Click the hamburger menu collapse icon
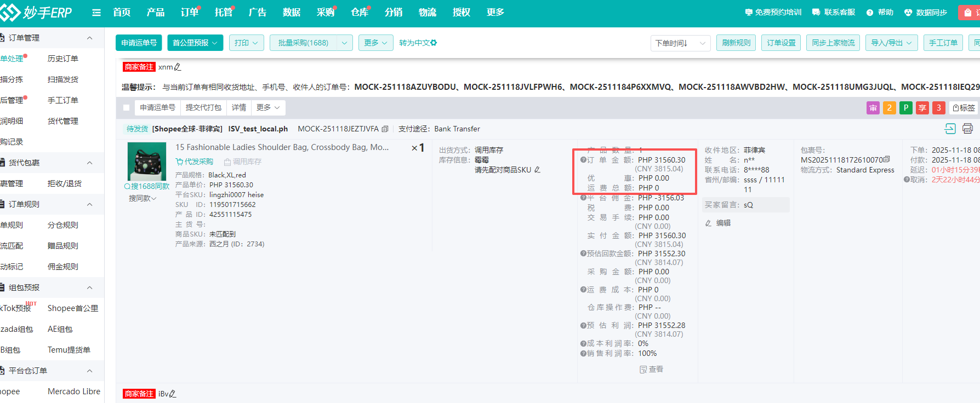The image size is (980, 403). [x=96, y=13]
